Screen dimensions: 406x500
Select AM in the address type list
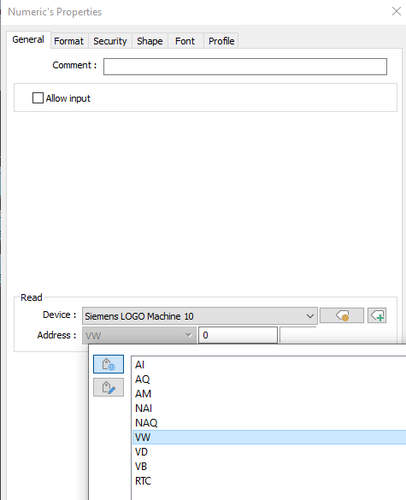[269, 394]
